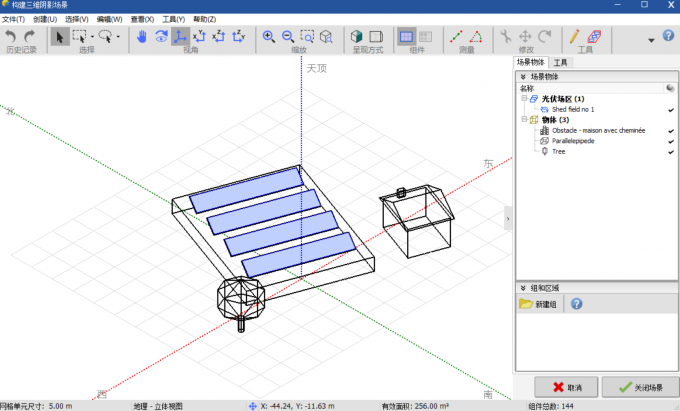Collapse the 组和区域 panel section
The image size is (680, 411).
click(522, 287)
